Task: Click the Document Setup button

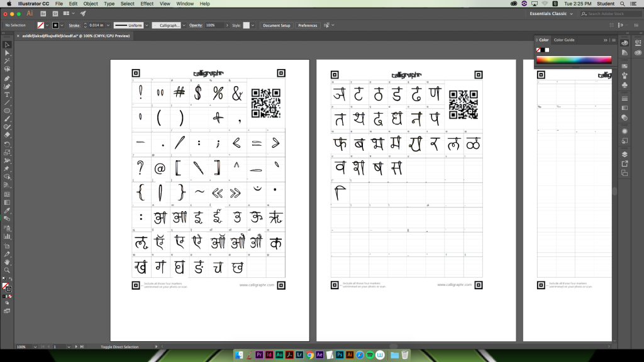Action: click(277, 25)
